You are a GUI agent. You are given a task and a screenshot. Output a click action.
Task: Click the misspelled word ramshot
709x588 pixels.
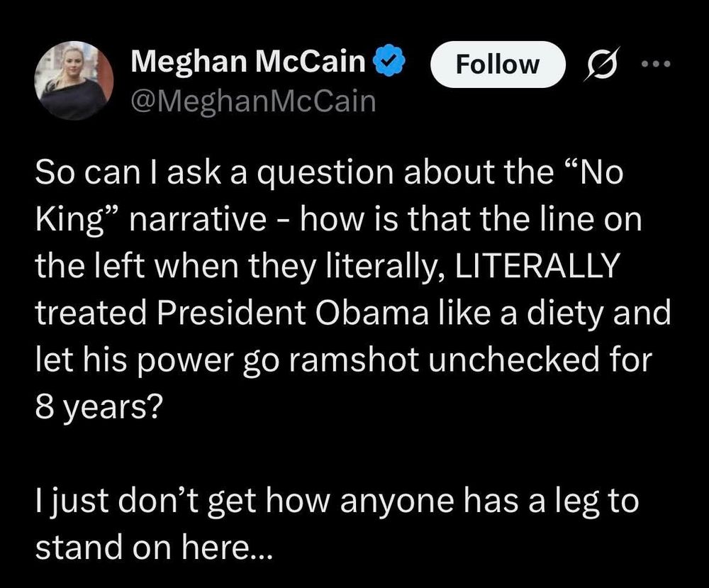[x=352, y=360]
